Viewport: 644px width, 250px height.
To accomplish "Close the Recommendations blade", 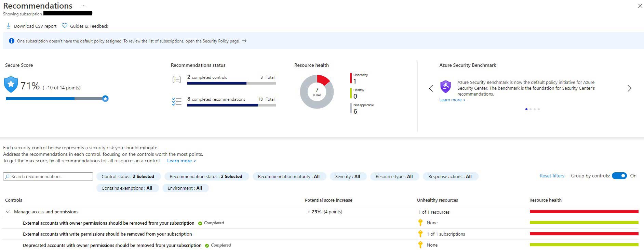I will coord(640,6).
